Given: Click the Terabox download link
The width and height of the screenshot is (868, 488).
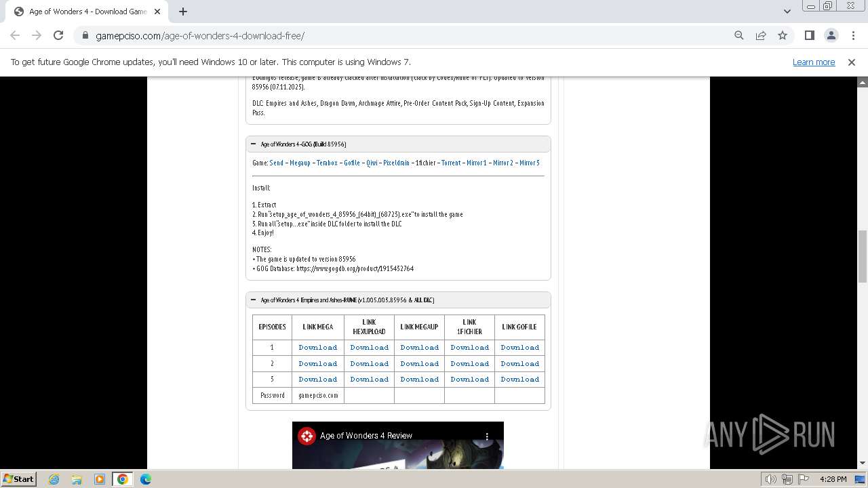Looking at the screenshot, I should tap(327, 163).
